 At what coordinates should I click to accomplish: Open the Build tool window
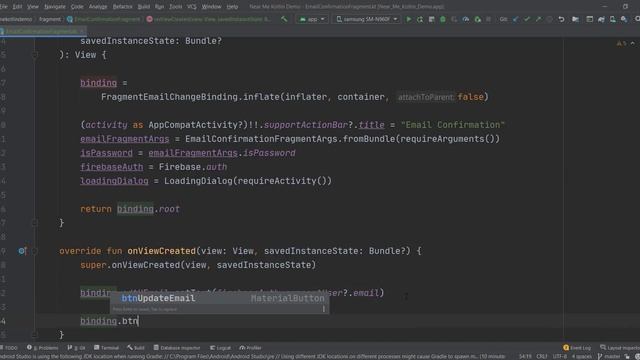click(x=136, y=348)
